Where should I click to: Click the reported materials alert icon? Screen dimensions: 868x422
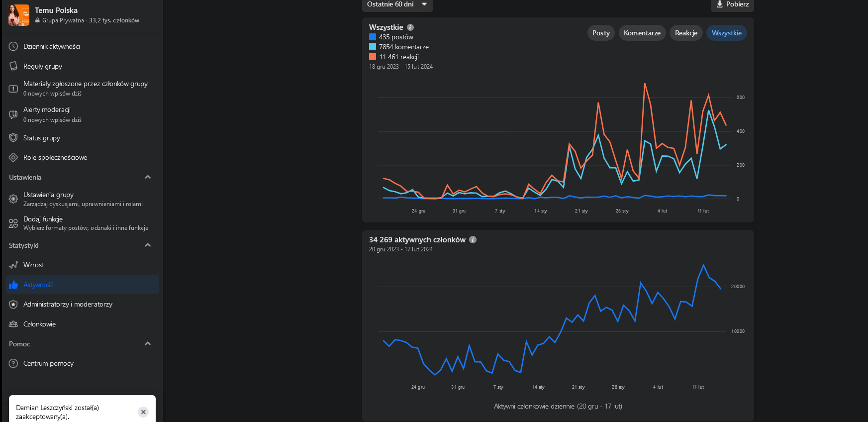click(x=13, y=89)
